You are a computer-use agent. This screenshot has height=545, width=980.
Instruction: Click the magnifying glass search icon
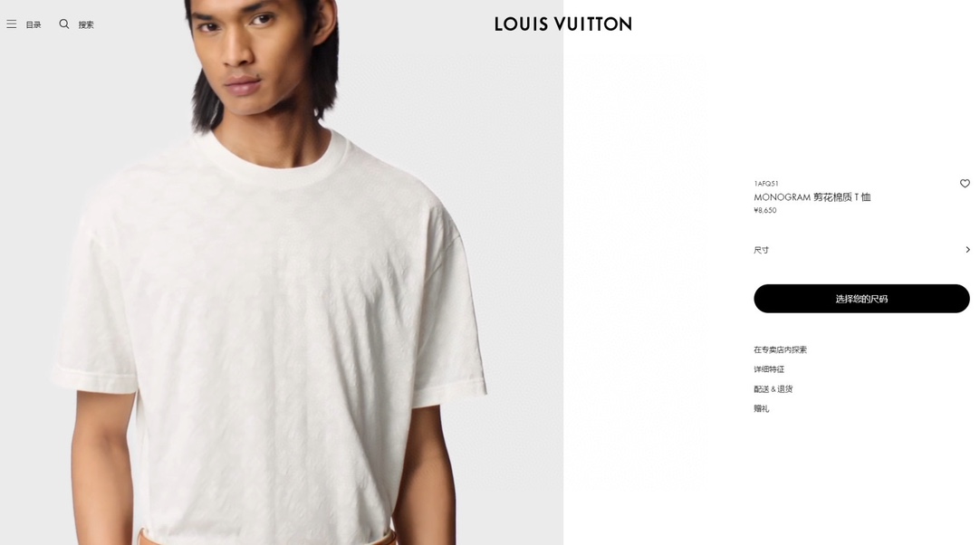click(x=63, y=24)
